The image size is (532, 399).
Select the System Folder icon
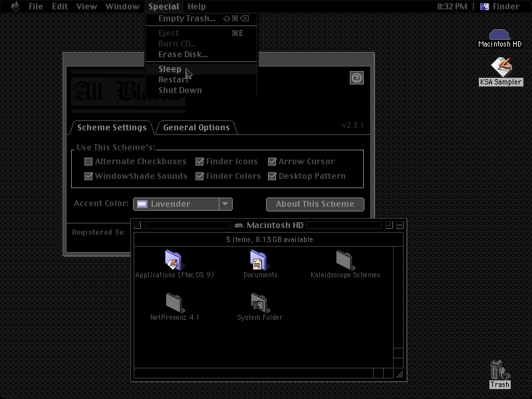coord(260,303)
